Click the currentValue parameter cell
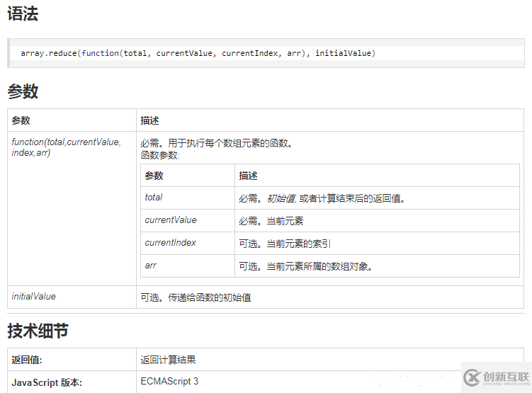This screenshot has height=393, width=532. (188, 221)
